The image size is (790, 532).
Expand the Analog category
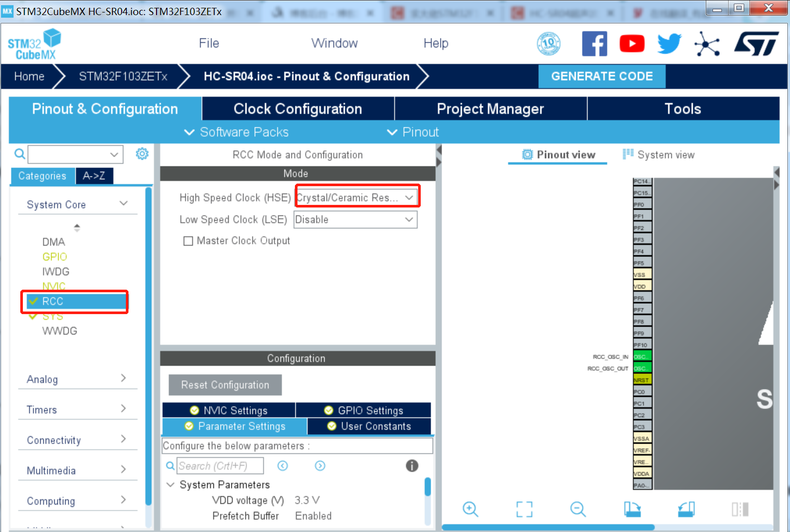[123, 378]
